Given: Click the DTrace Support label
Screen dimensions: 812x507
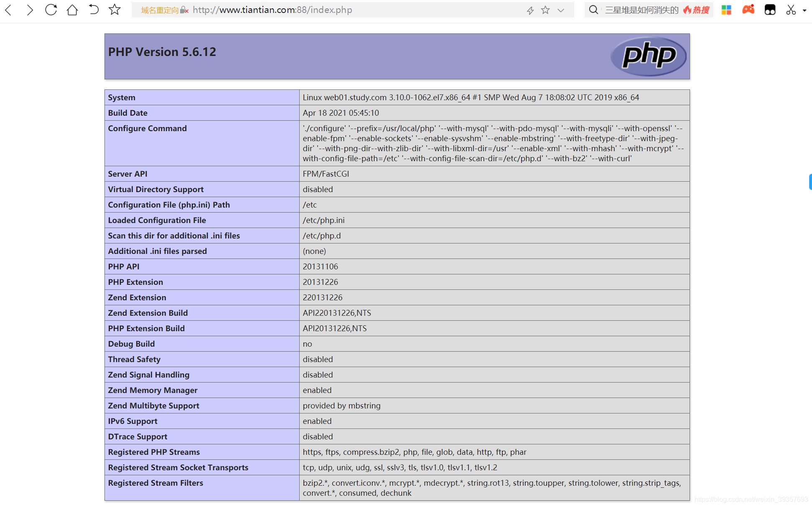Looking at the screenshot, I should pos(137,436).
